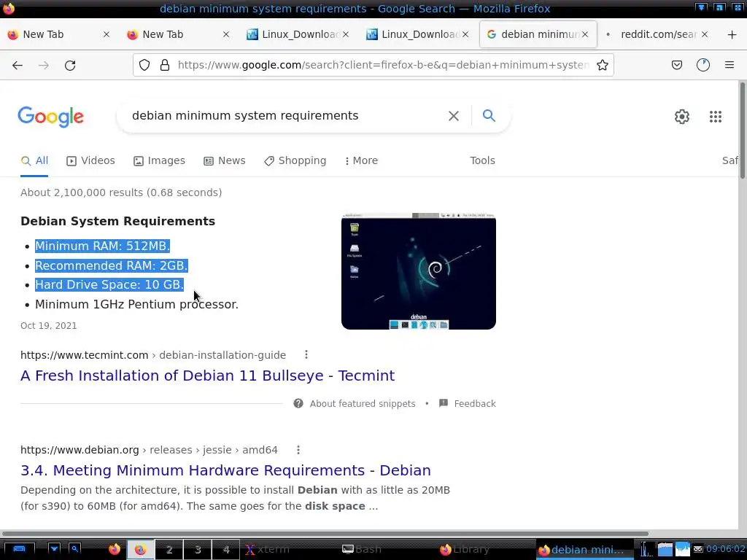Open the Tools search filters
Screen dimensions: 747x560
pos(482,160)
